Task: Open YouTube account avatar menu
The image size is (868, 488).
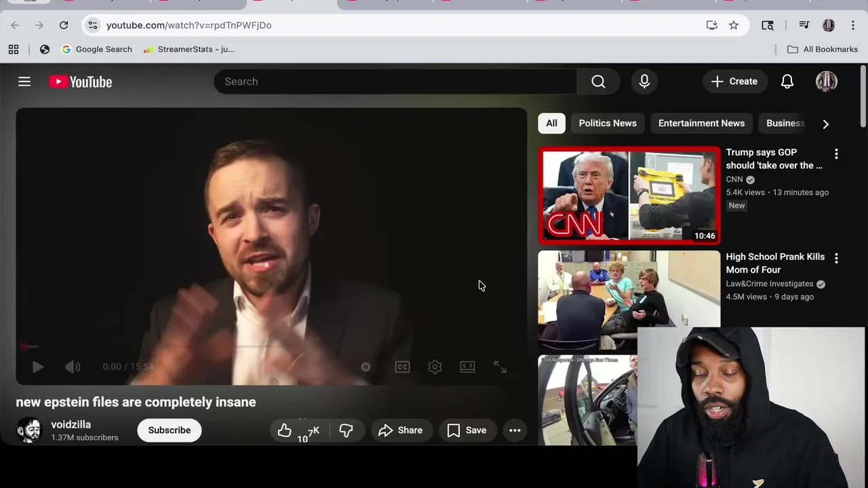Action: pyautogui.click(x=826, y=81)
